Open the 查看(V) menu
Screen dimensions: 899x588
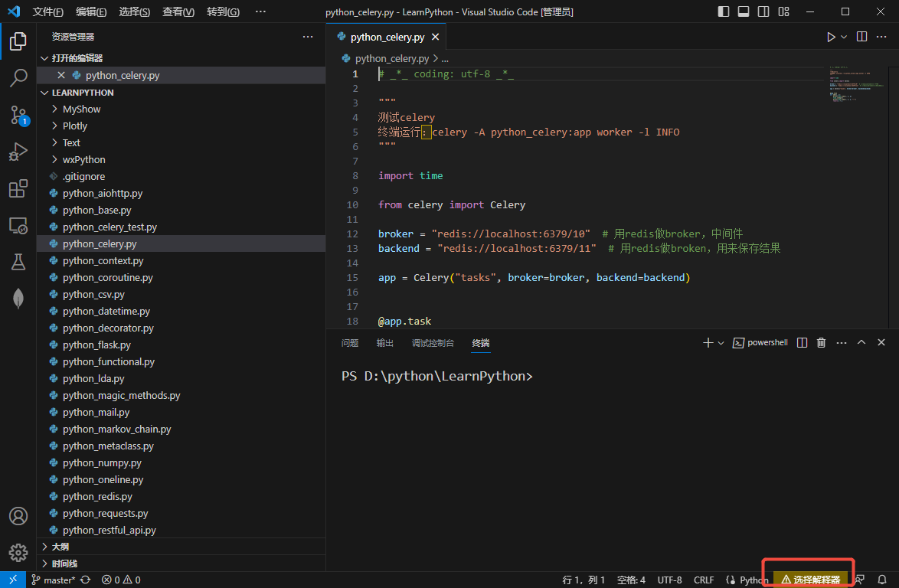(x=178, y=11)
